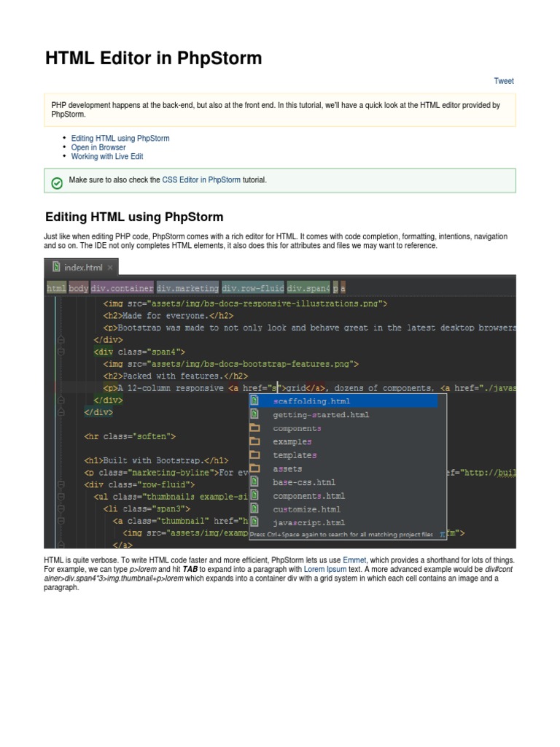The height and width of the screenshot is (747, 560).
Task: Toggle fold marker beside ul class="thumbnails
Action: pyautogui.click(x=61, y=497)
